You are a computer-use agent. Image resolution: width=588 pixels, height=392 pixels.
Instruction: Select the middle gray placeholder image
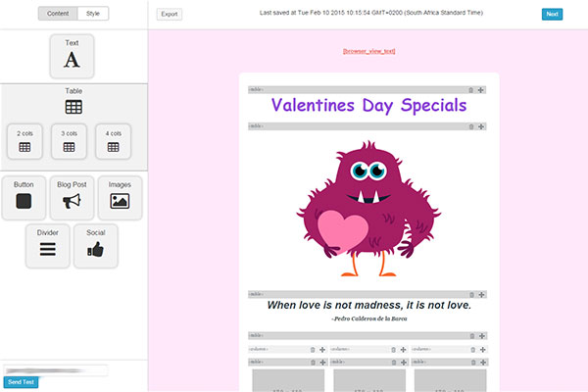coord(369,380)
